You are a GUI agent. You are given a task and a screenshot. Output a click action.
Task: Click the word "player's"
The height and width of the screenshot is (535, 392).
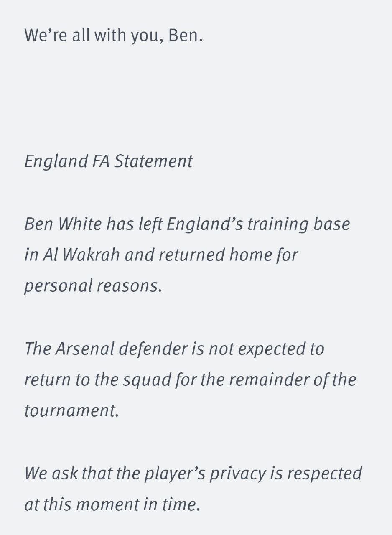(172, 473)
